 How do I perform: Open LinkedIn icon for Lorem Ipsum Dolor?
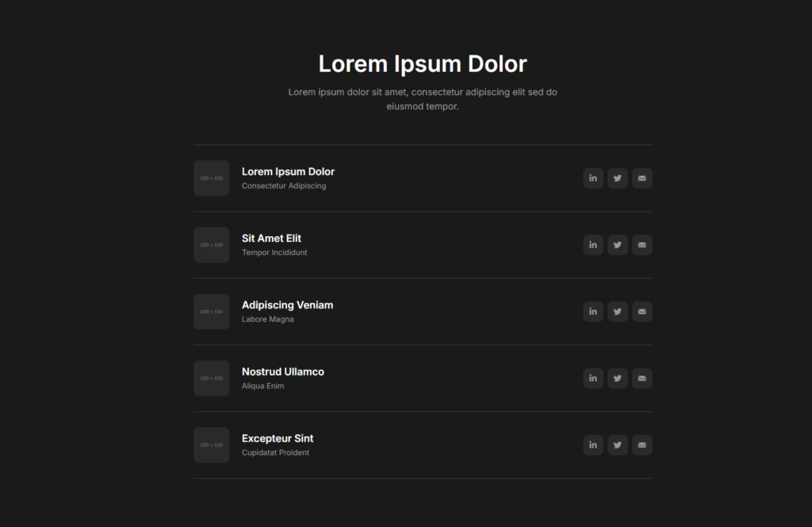593,178
